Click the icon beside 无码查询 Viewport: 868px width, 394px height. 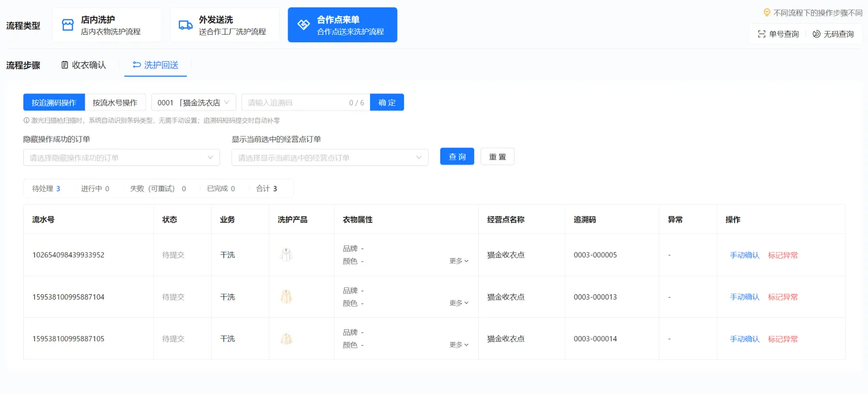pos(816,34)
